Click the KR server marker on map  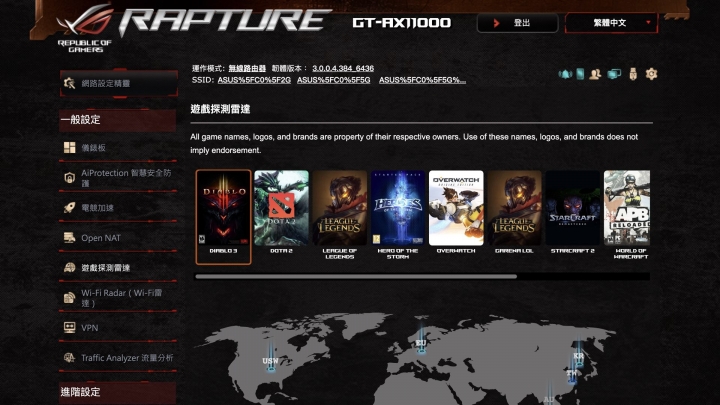(x=579, y=357)
